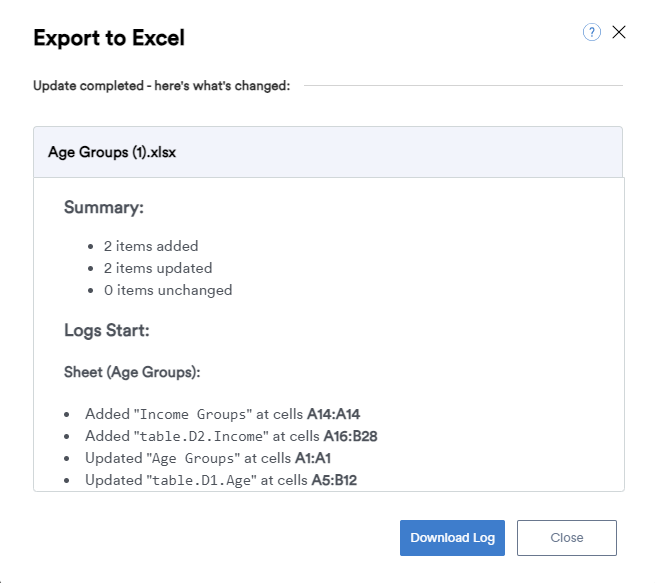
Task: Select the Updated "table.D1.Age" log entry
Action: [221, 480]
